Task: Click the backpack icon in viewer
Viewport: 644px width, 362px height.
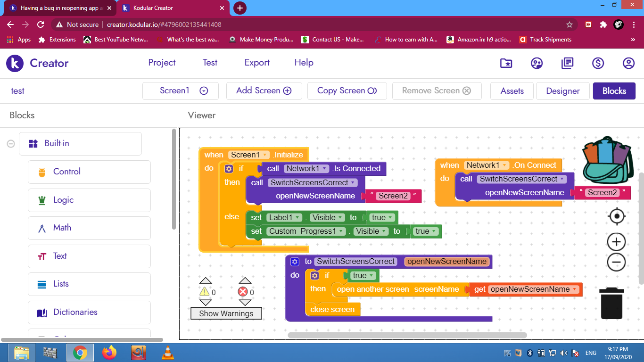Action: click(x=607, y=159)
